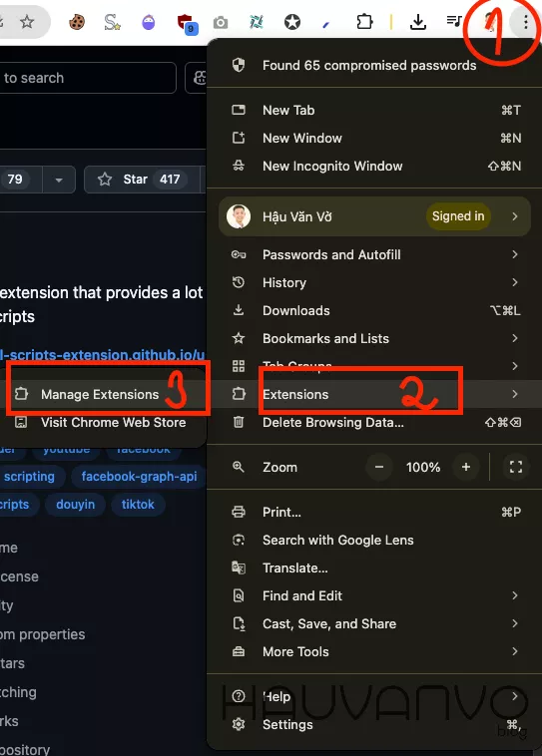Click the teal pinwheel extension icon
Screen dimensions: 542x756
257,22
